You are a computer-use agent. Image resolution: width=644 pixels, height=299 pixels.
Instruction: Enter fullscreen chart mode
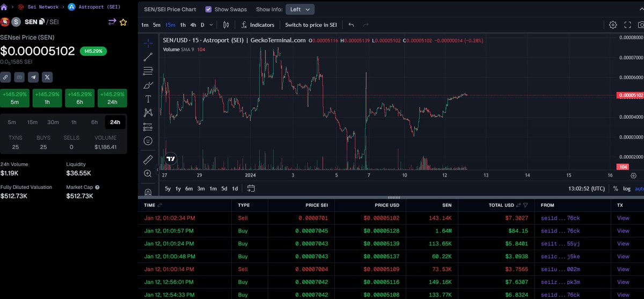(x=627, y=25)
